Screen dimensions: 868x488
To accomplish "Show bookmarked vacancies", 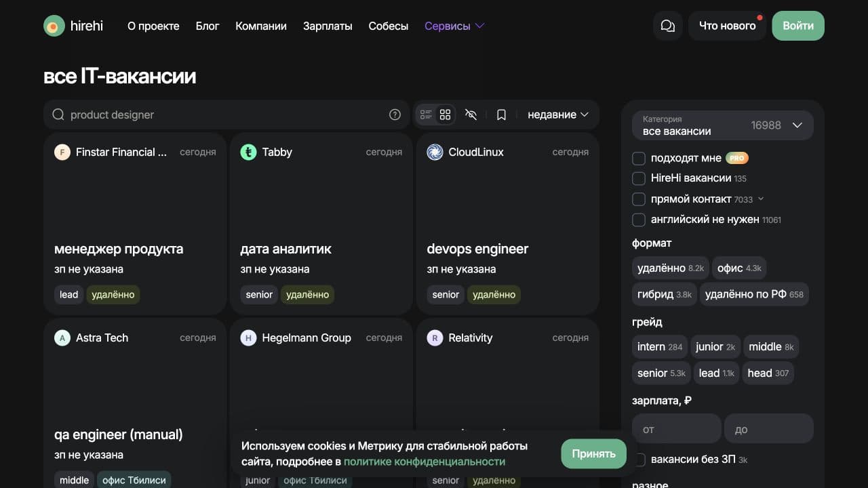I will coord(501,115).
